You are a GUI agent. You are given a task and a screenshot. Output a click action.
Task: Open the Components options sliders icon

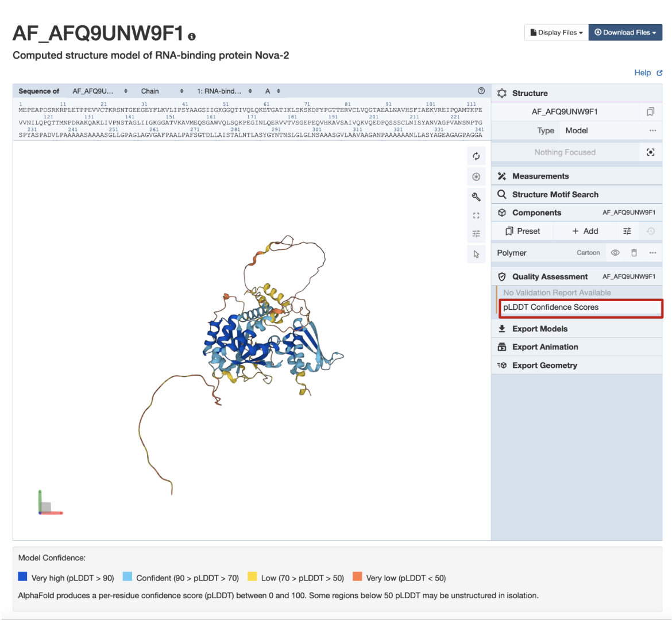click(627, 231)
